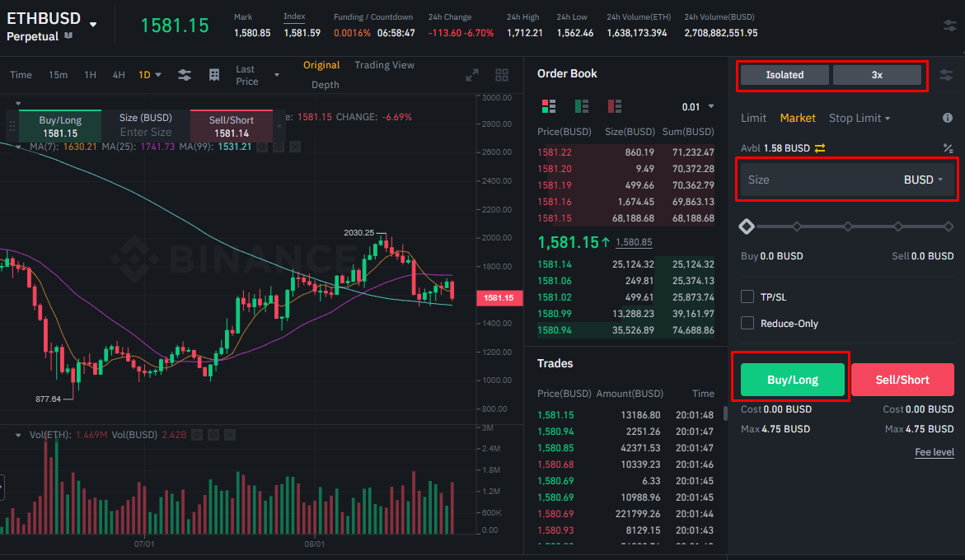Click the Index price link in header
The width and height of the screenshot is (965, 560).
294,16
